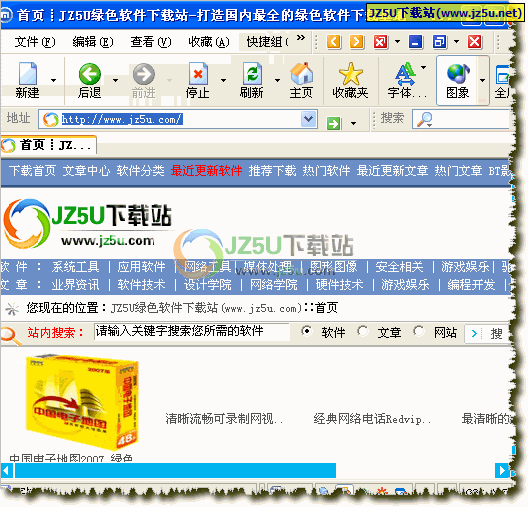Screen dimensions: 528x507
Task: Open the 查看(V) menu
Action: click(151, 42)
